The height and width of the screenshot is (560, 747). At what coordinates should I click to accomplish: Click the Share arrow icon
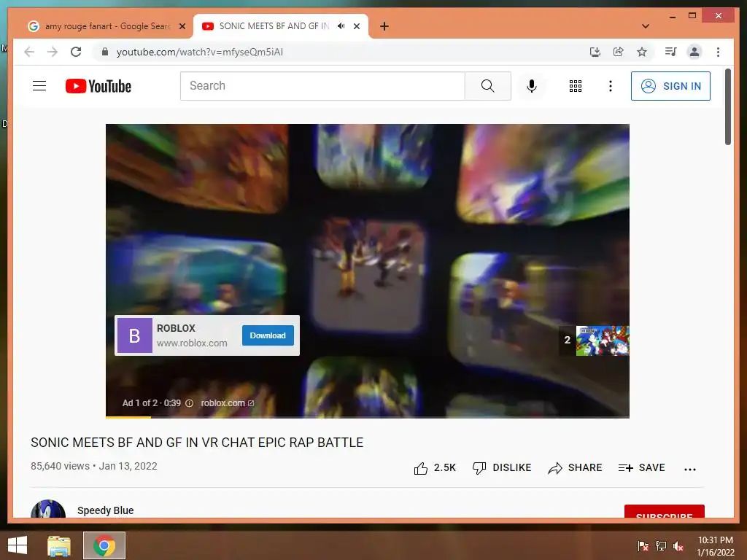pyautogui.click(x=555, y=468)
